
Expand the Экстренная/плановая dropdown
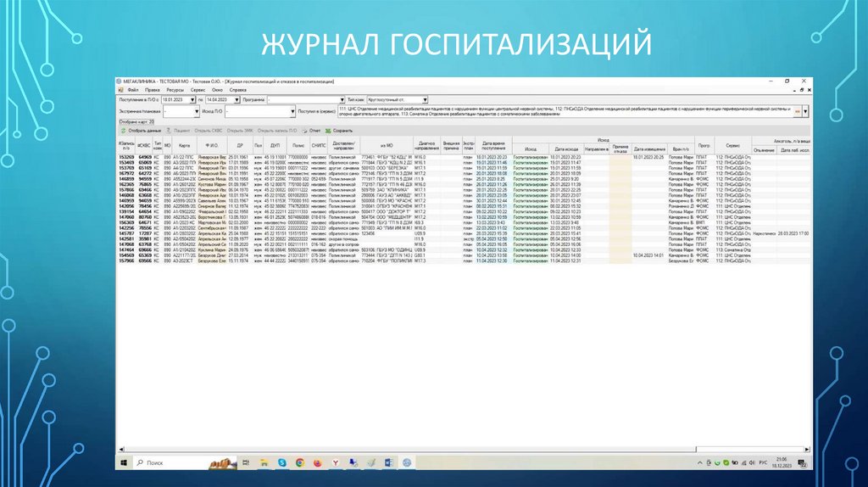pos(196,111)
